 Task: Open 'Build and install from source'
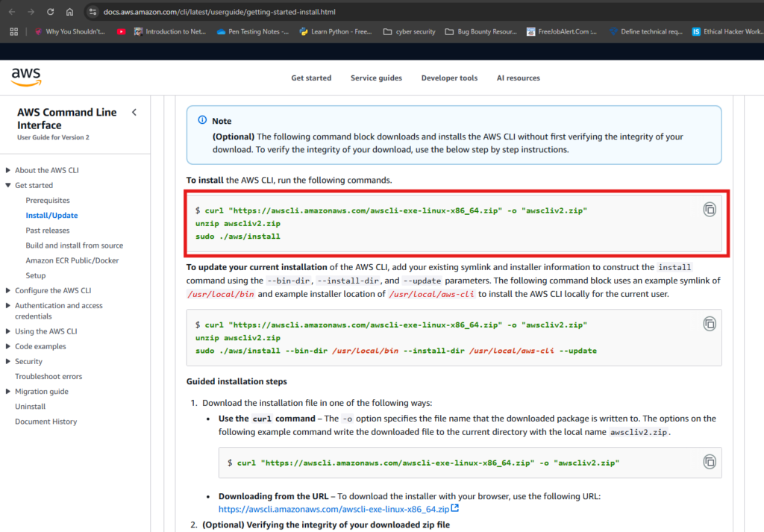pos(75,245)
